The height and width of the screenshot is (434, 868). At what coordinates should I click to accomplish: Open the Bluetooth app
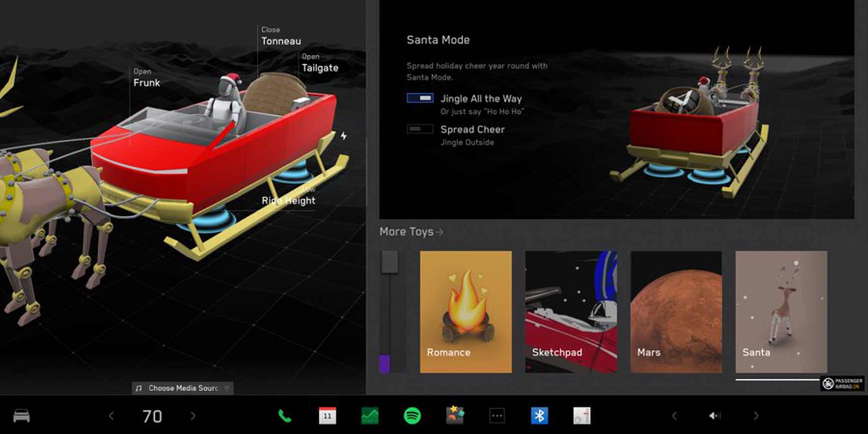[539, 416]
